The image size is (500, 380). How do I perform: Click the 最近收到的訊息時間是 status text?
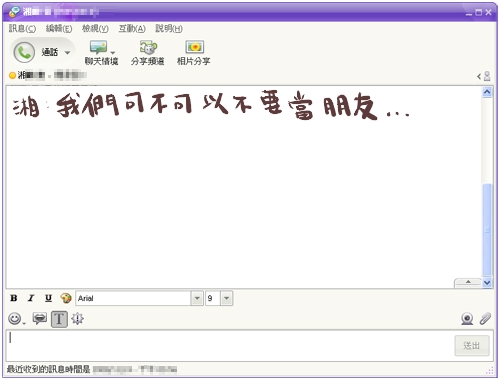[x=49, y=369]
